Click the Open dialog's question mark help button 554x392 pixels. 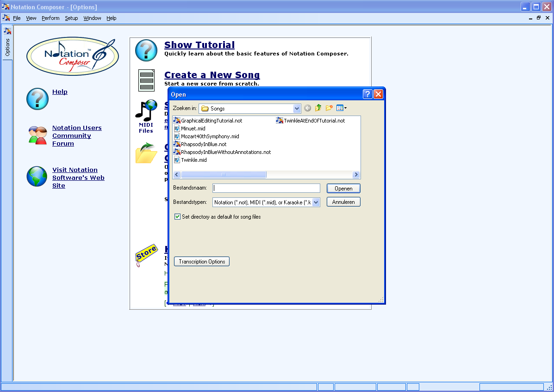point(367,94)
